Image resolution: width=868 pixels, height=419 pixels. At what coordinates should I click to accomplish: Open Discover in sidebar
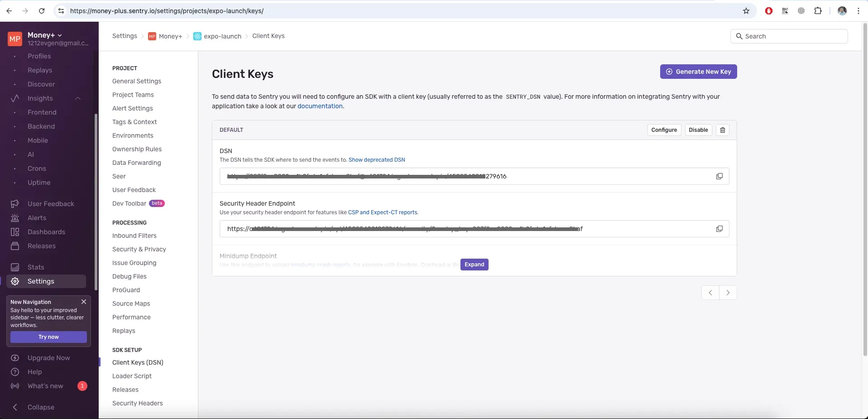[x=41, y=84]
